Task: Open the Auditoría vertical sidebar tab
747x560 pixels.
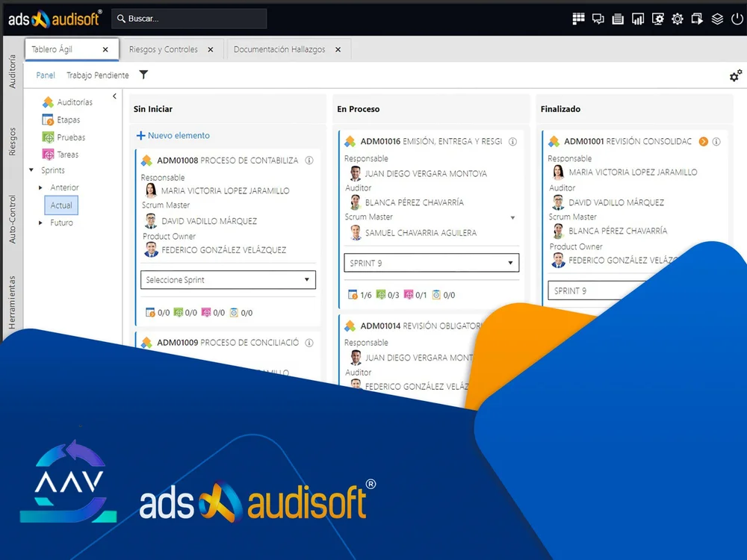Action: click(x=13, y=71)
